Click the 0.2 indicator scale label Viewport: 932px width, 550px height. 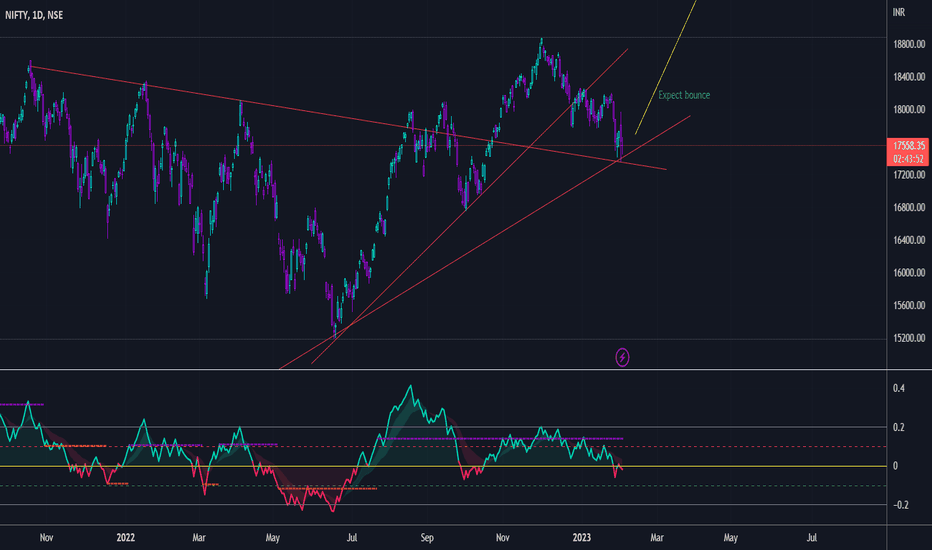899,428
